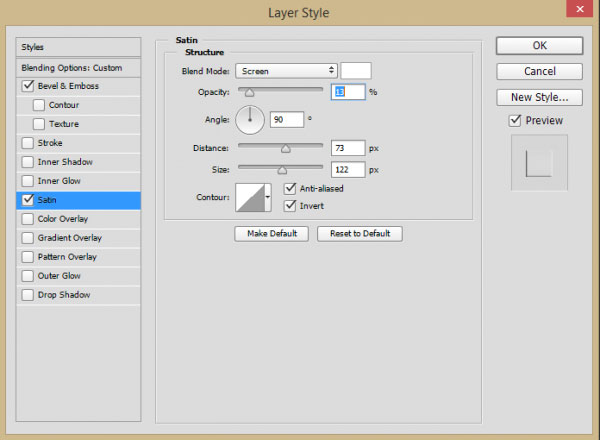This screenshot has height=440, width=600.
Task: Click the Make Default button
Action: tap(272, 233)
